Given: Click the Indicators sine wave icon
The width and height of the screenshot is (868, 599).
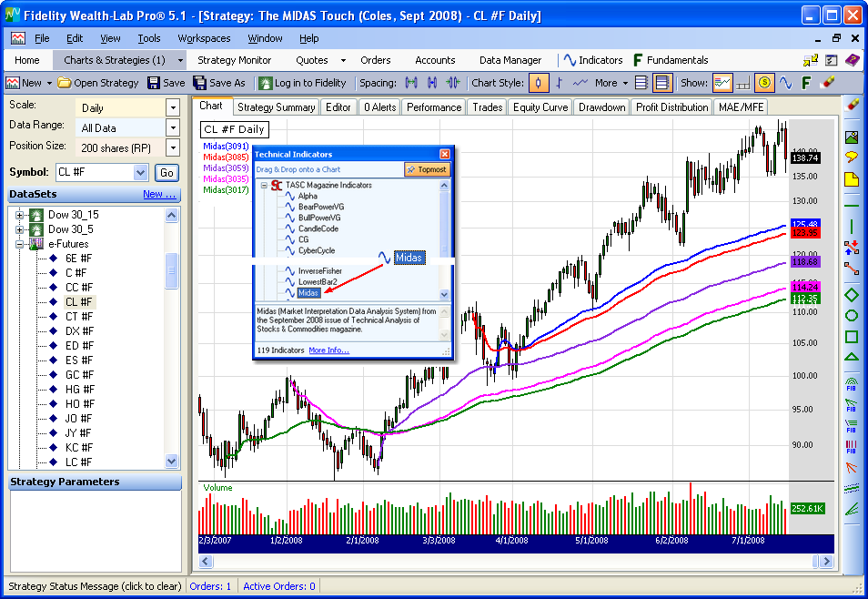Looking at the screenshot, I should tap(570, 60).
